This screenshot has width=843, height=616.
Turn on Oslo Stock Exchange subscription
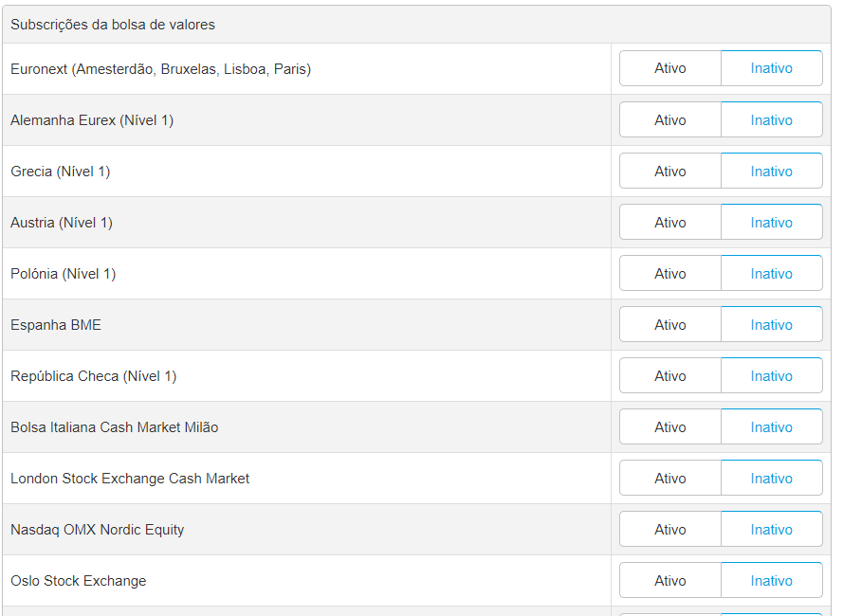670,580
